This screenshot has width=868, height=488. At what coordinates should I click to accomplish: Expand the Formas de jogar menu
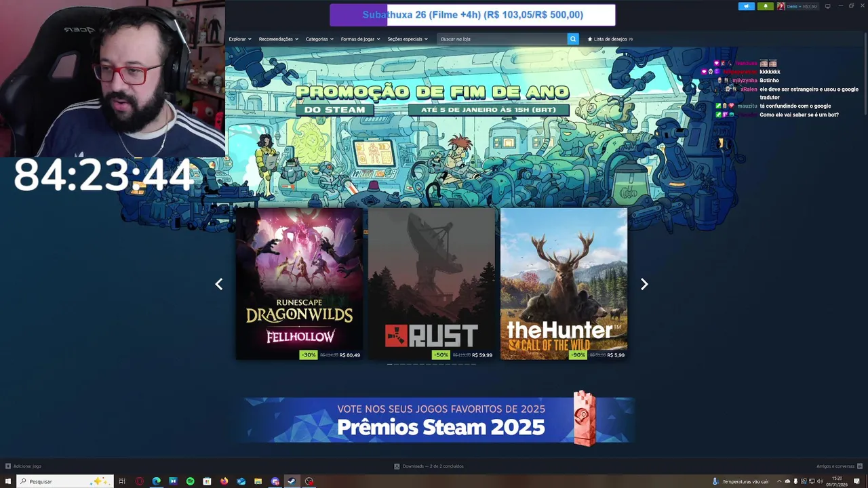[360, 39]
